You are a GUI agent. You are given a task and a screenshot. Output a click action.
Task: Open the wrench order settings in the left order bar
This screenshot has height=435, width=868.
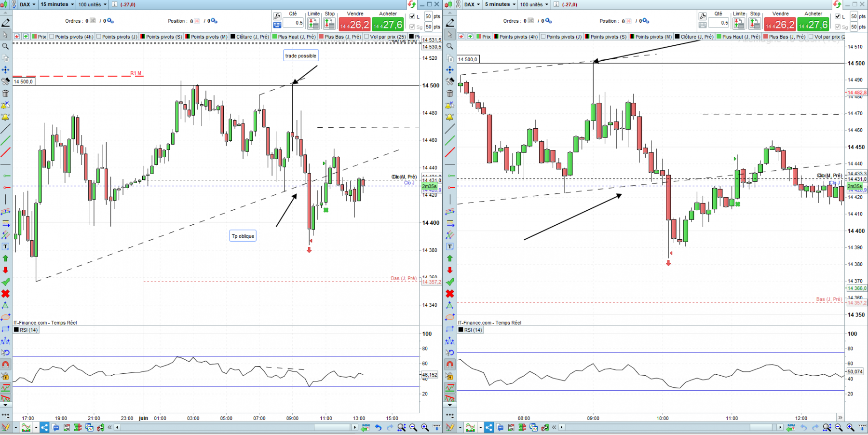coord(277,16)
